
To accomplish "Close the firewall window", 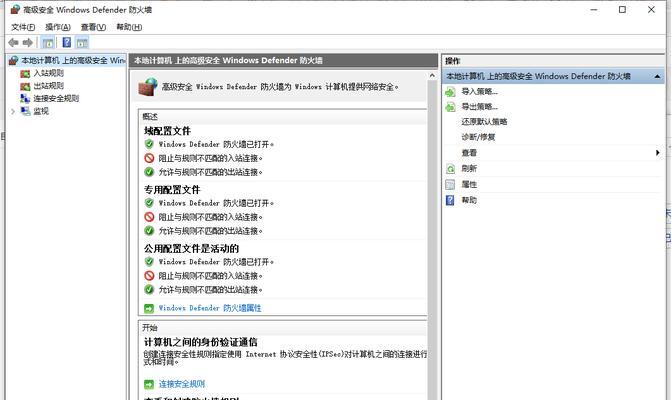I will tap(651, 9).
